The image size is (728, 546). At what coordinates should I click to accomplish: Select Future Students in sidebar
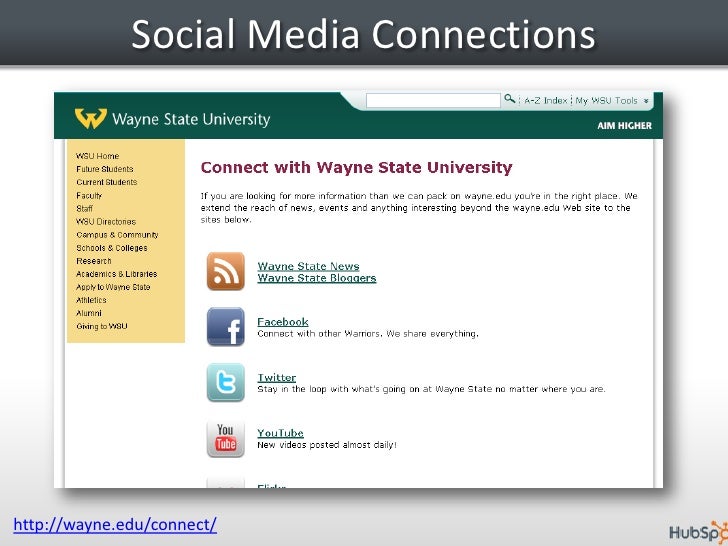pyautogui.click(x=104, y=169)
